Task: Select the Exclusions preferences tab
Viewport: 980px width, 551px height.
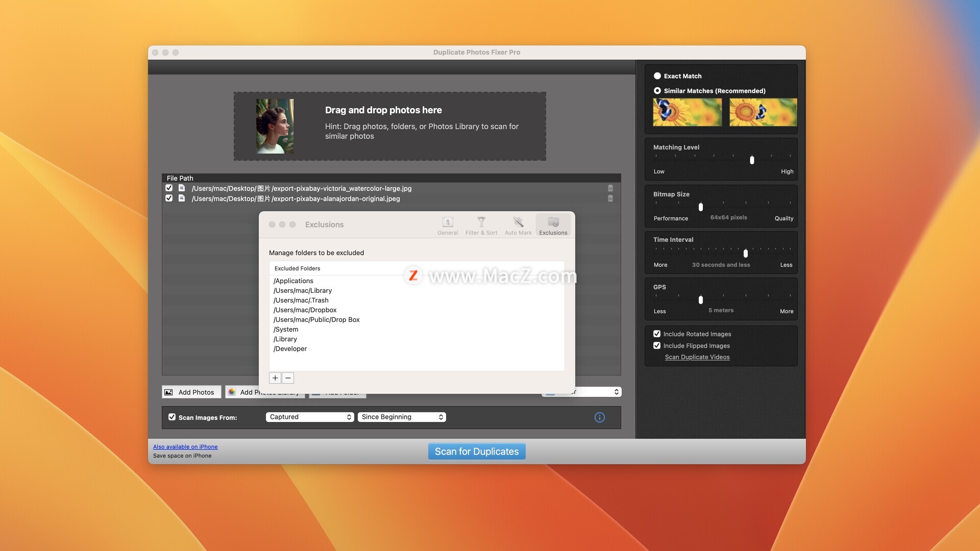Action: [553, 226]
